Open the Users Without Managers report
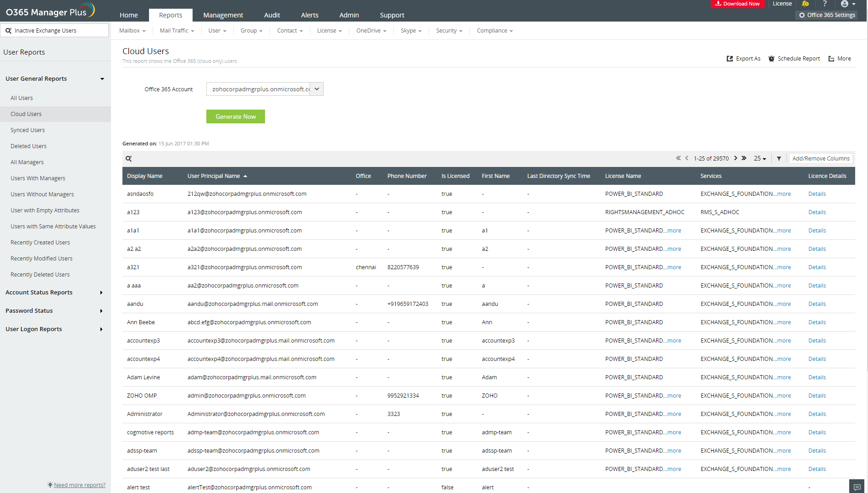This screenshot has width=868, height=493. pyautogui.click(x=42, y=194)
